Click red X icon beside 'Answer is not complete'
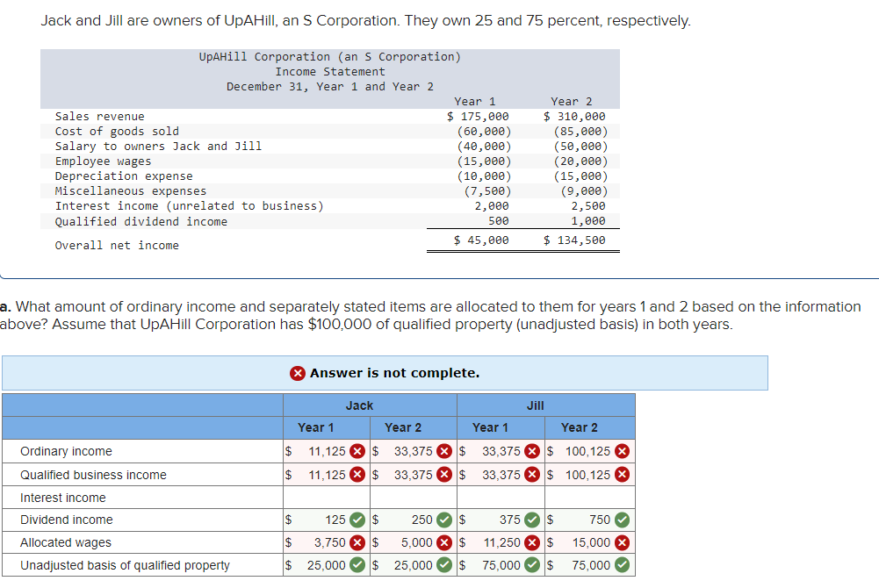 297,373
